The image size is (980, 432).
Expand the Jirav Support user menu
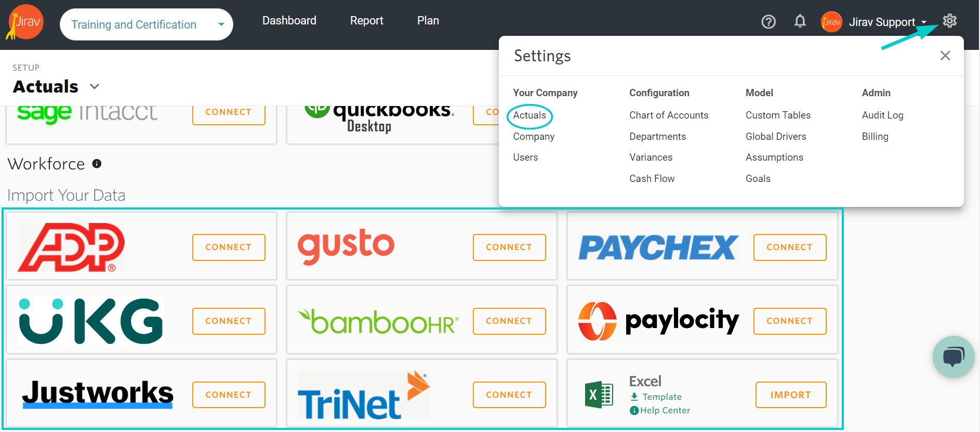click(x=888, y=22)
